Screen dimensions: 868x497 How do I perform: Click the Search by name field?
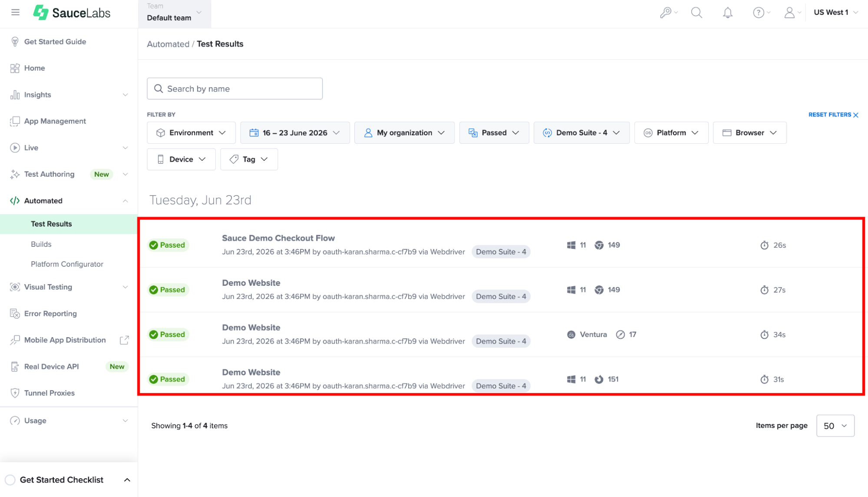pos(235,89)
